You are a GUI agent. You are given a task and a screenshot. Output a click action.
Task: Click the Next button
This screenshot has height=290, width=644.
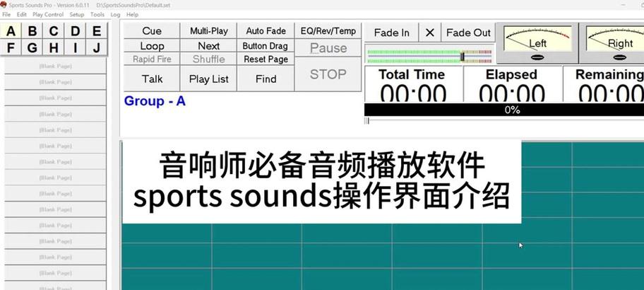click(x=208, y=46)
